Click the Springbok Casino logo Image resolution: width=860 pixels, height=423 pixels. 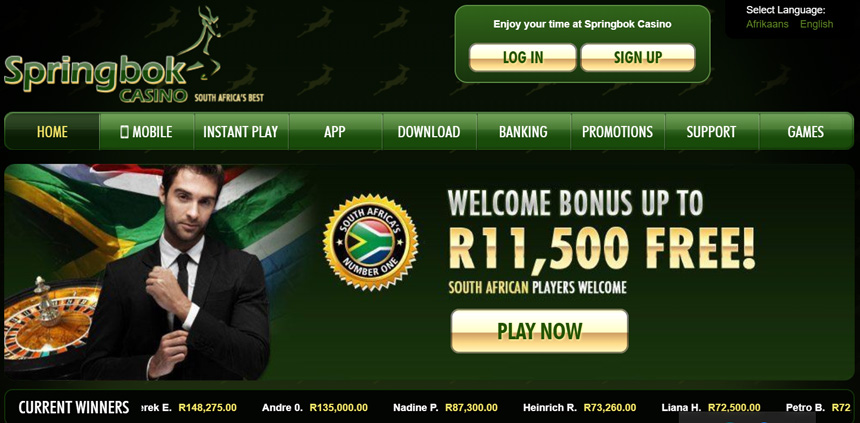[133, 57]
